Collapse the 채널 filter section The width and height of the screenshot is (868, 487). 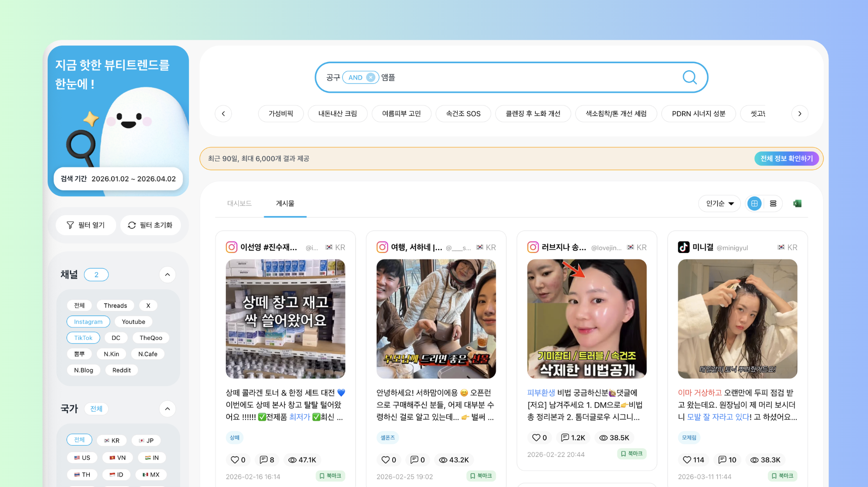167,274
